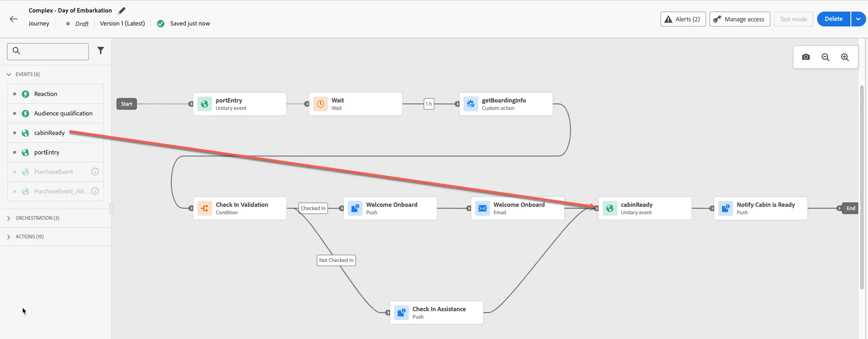
Task: Click the Test mode button
Action: coord(793,19)
